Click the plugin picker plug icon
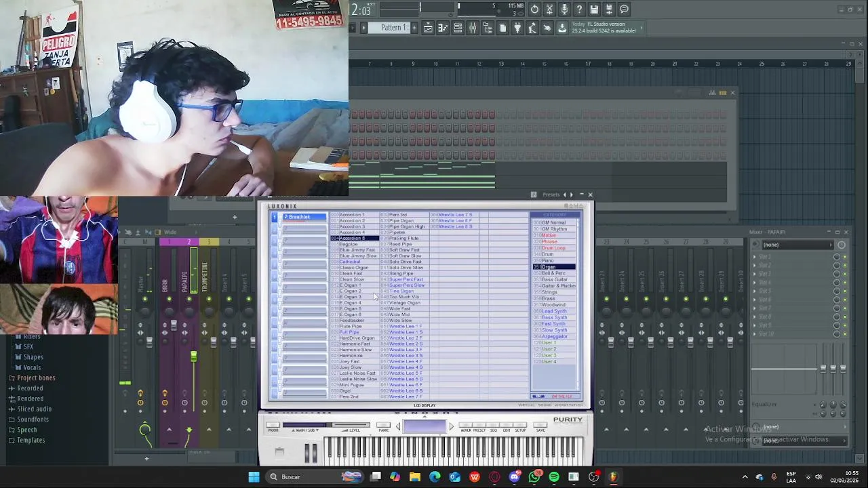Screen dimensions: 868x488 (x=517, y=28)
